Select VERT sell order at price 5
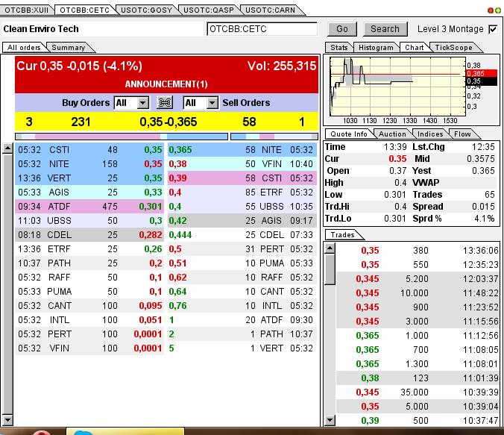504x435 pixels. 242,348
